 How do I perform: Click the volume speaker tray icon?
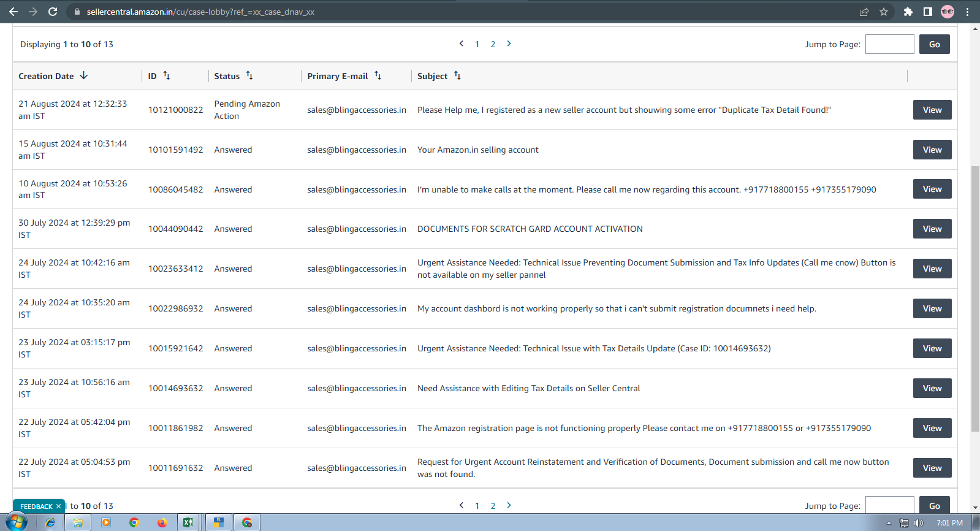(x=918, y=523)
